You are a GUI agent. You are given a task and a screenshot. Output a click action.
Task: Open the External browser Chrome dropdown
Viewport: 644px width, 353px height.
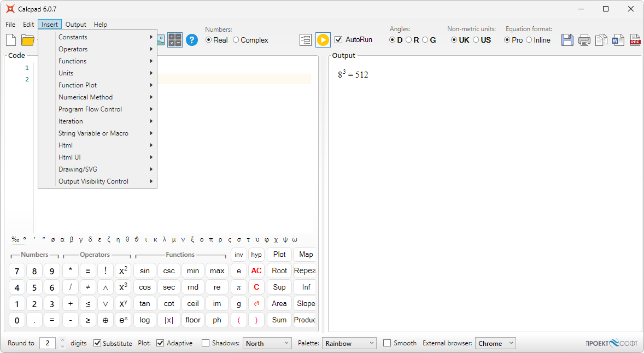(495, 343)
